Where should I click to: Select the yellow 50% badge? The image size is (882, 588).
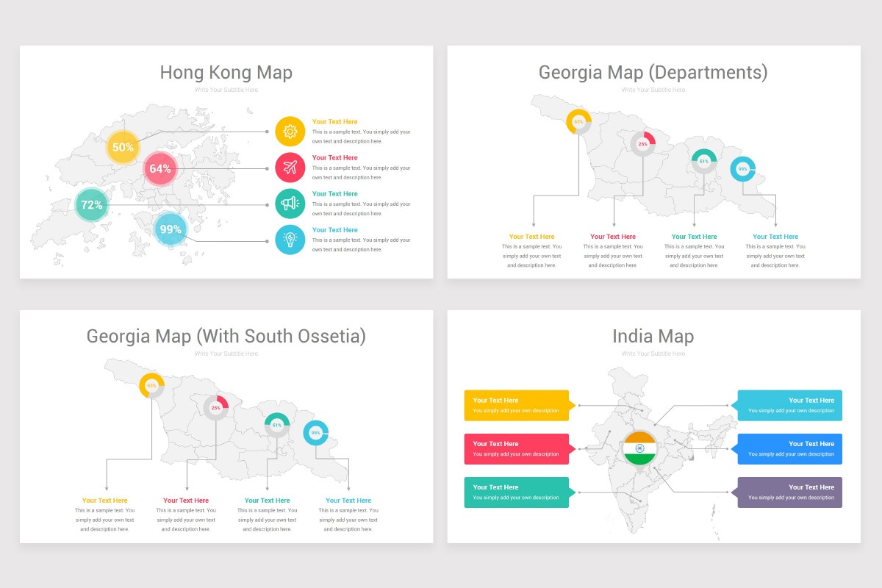point(122,147)
